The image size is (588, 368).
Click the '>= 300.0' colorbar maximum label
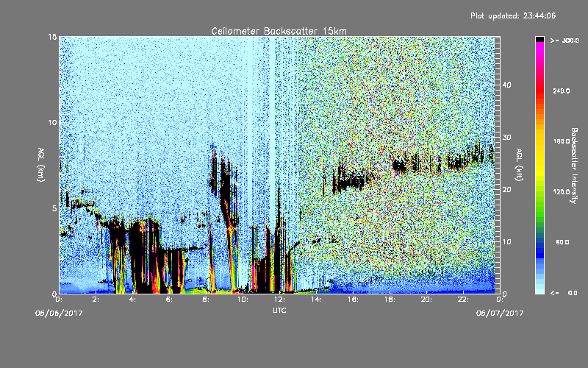coord(564,40)
